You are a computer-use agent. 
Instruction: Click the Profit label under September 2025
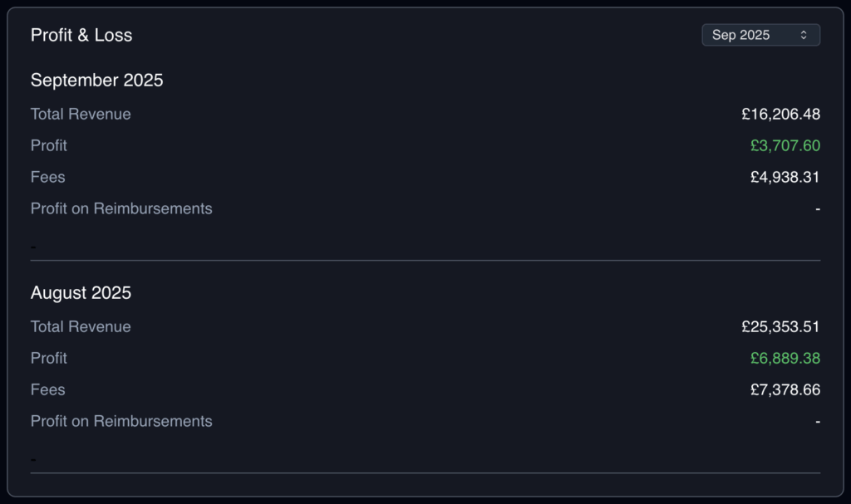point(49,146)
